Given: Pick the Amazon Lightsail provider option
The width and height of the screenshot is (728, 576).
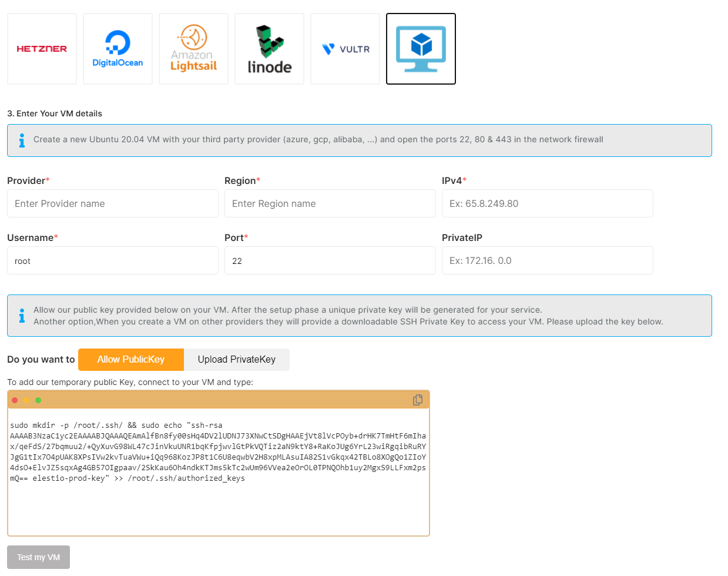Looking at the screenshot, I should point(193,49).
